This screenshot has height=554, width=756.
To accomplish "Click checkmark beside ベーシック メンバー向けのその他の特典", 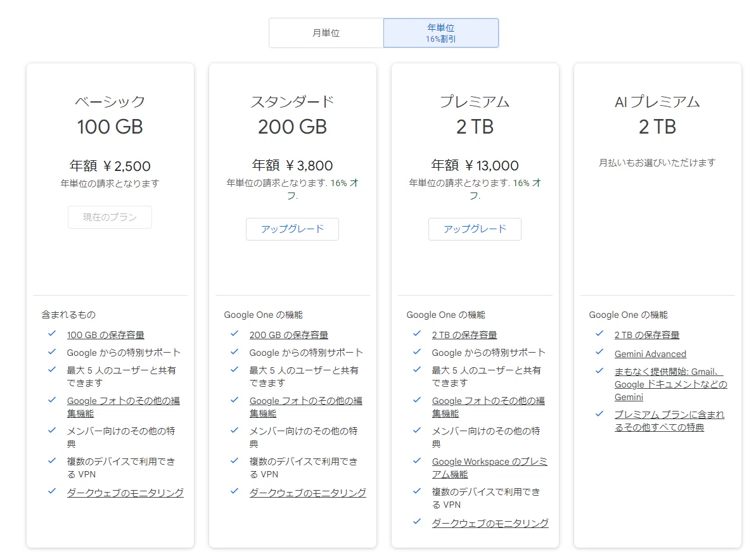I will click(x=52, y=430).
